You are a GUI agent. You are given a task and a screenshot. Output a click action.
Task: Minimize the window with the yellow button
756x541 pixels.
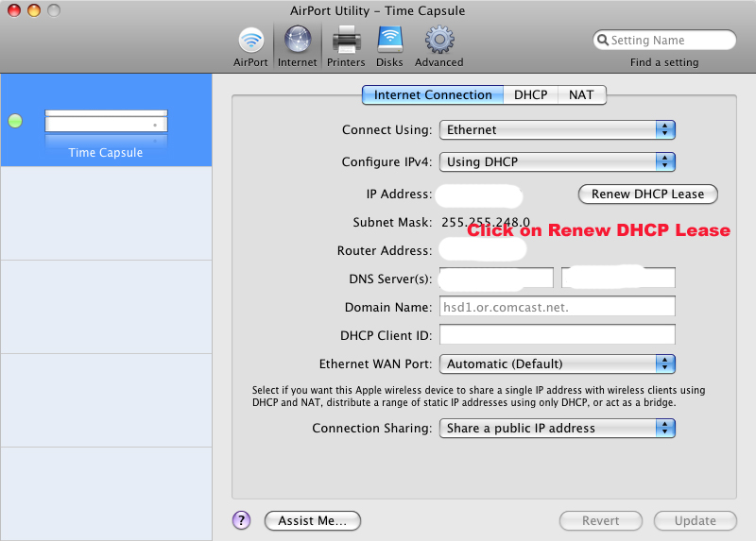(x=34, y=10)
